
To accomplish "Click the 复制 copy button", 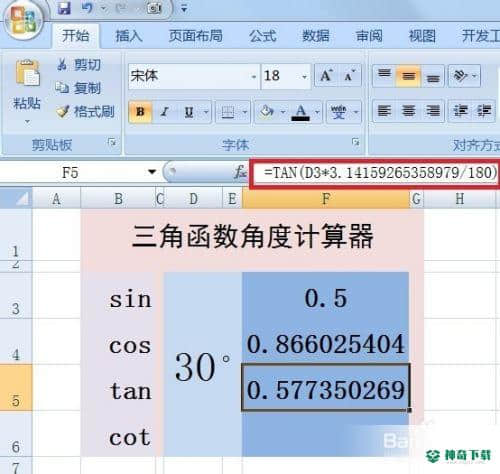I will 78,88.
